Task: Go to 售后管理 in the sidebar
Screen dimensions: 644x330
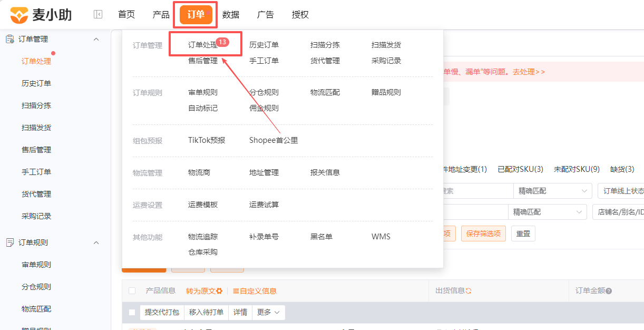Action: point(36,150)
